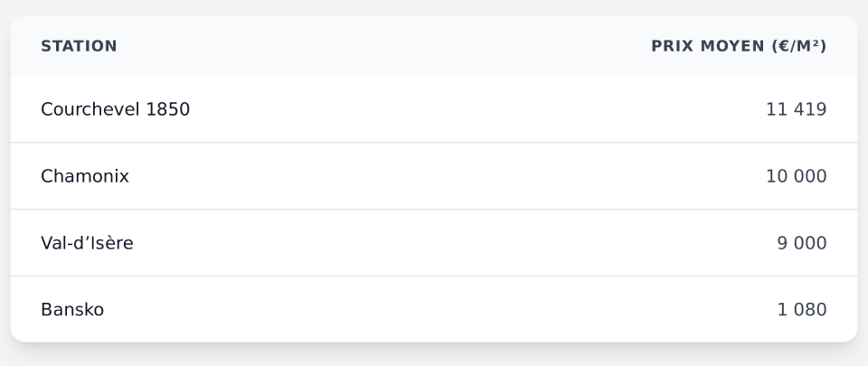868x366 pixels.
Task: Click the 1 080 price cell
Action: (x=802, y=310)
